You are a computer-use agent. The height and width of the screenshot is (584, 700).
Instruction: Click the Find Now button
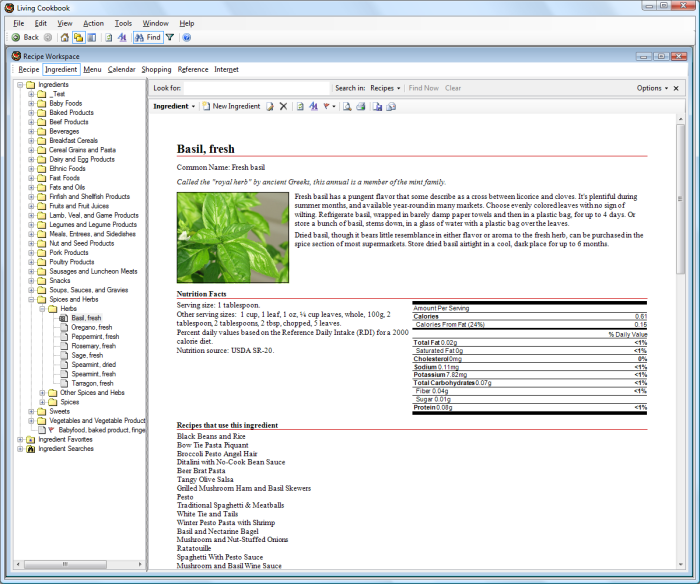coord(424,88)
